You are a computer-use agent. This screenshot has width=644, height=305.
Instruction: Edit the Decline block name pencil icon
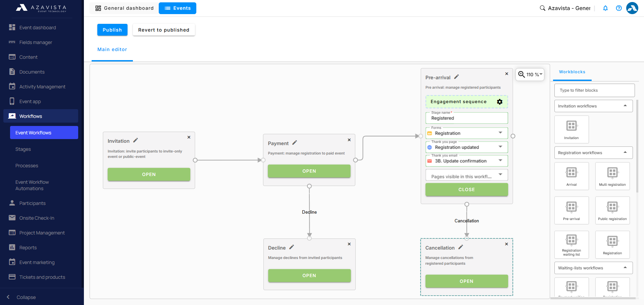pyautogui.click(x=292, y=247)
